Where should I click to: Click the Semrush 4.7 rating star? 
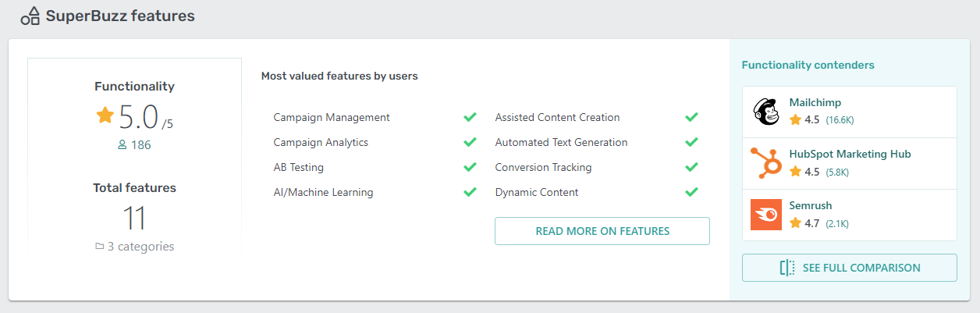point(795,223)
